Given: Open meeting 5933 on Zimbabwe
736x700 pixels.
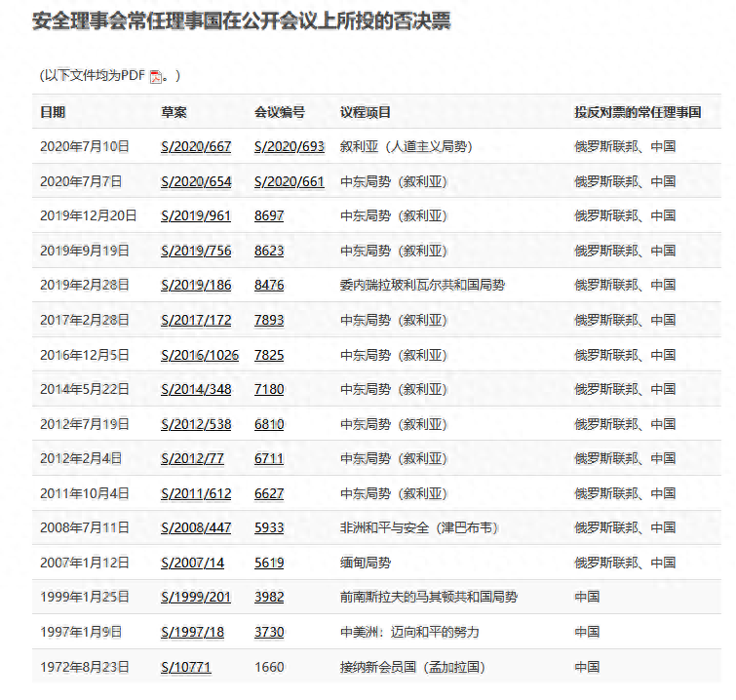Looking at the screenshot, I should pos(269,527).
